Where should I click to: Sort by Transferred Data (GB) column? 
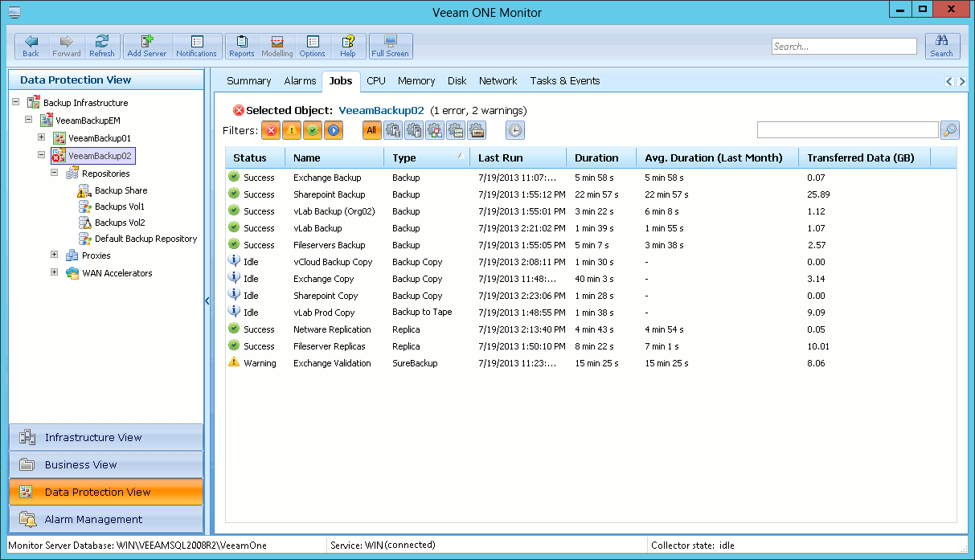pyautogui.click(x=864, y=157)
